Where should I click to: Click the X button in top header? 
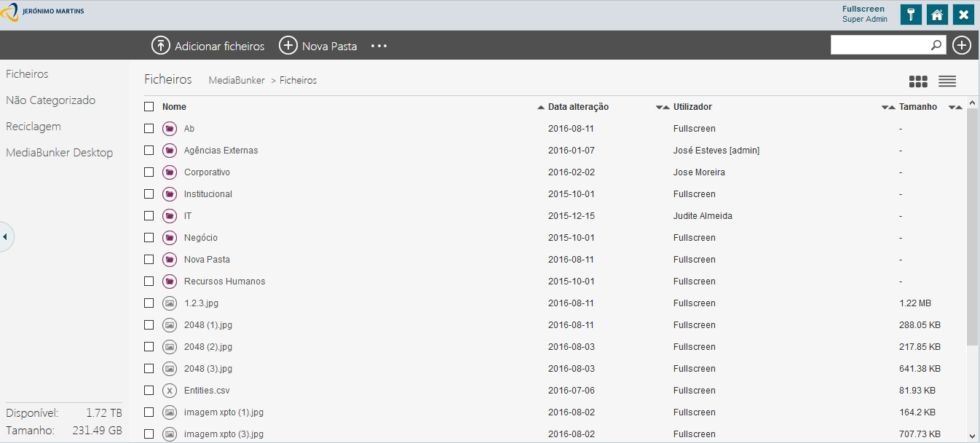pyautogui.click(x=963, y=15)
